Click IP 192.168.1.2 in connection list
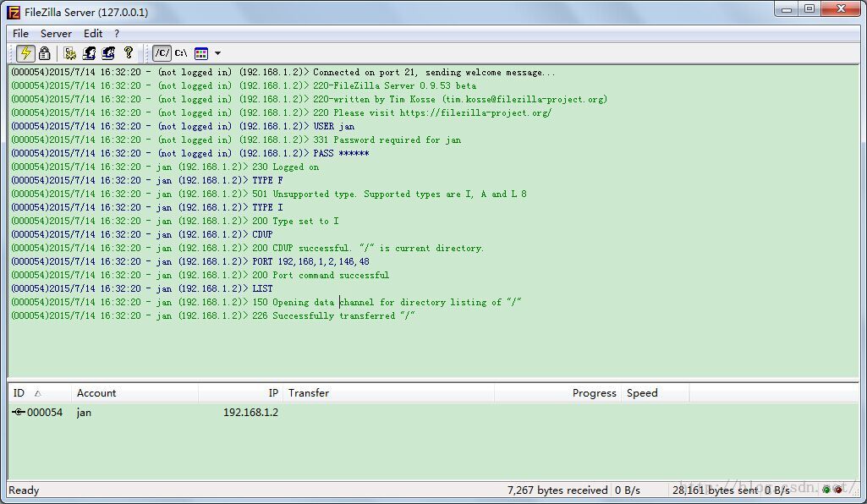The width and height of the screenshot is (867, 504). [x=250, y=413]
